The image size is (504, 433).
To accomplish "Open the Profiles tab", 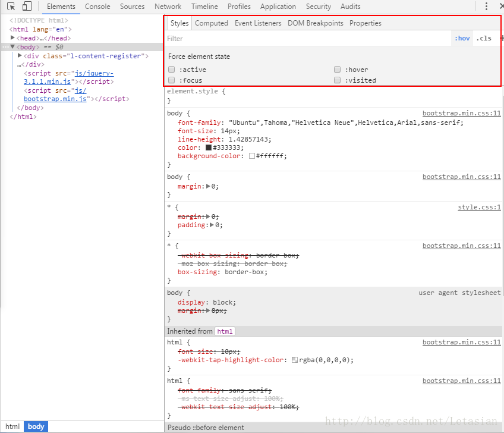I will pos(239,7).
